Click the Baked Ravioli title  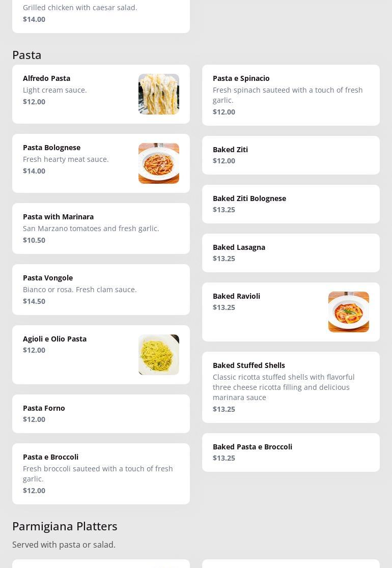pyautogui.click(x=236, y=296)
